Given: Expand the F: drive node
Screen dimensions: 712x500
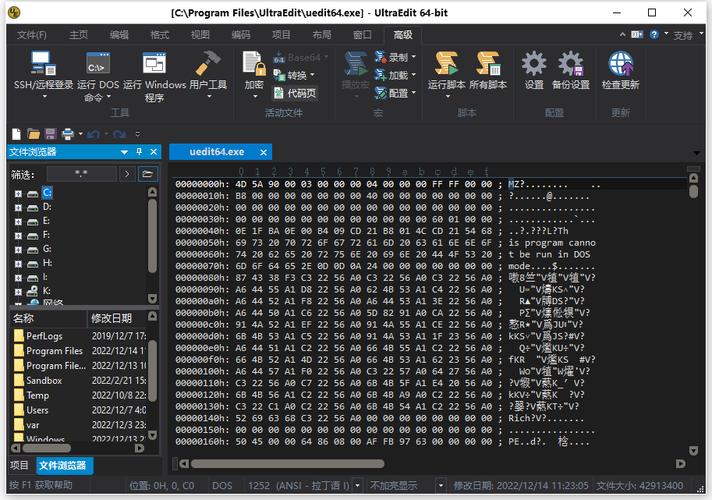Looking at the screenshot, I should [18, 236].
